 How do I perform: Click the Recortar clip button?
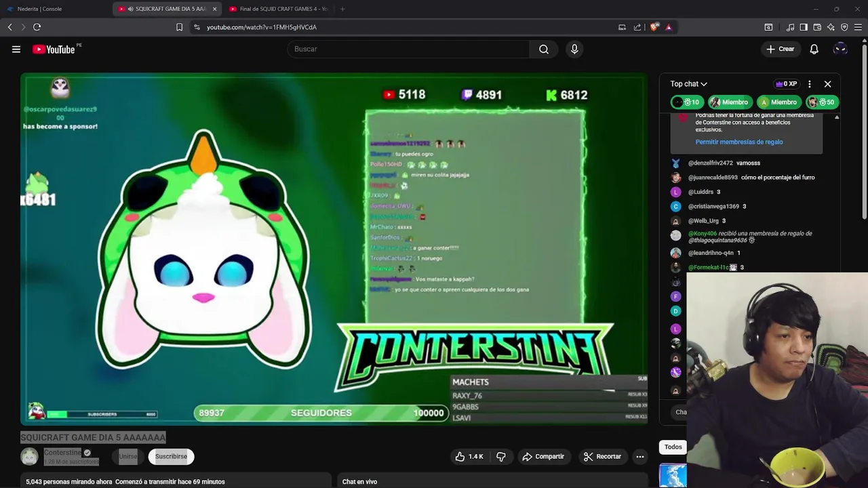pos(602,457)
